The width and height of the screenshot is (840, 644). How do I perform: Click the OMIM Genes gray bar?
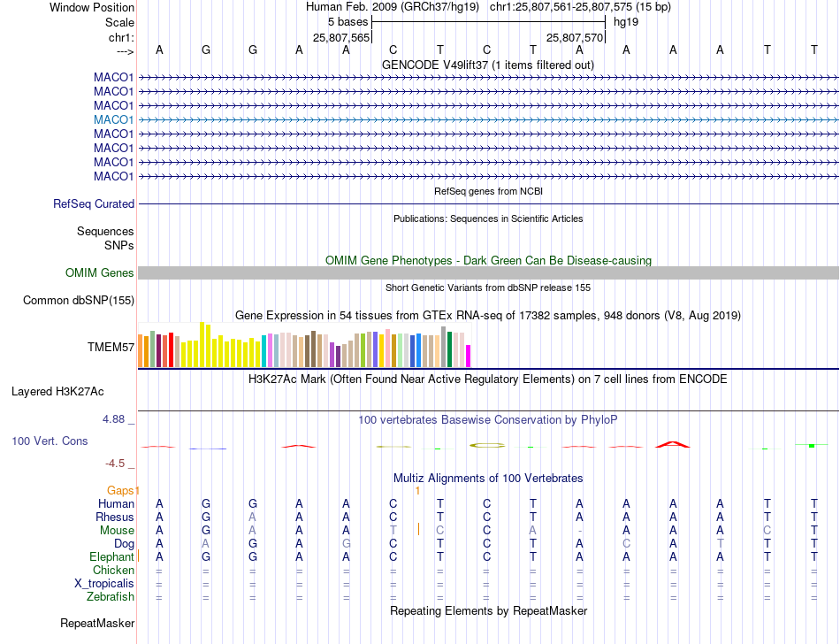click(x=488, y=272)
